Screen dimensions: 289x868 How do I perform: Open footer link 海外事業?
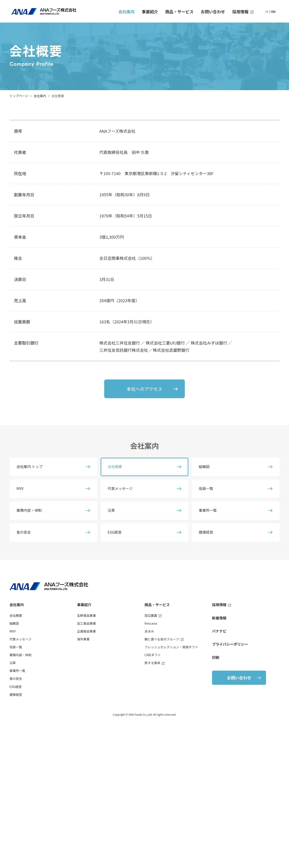tap(83, 639)
